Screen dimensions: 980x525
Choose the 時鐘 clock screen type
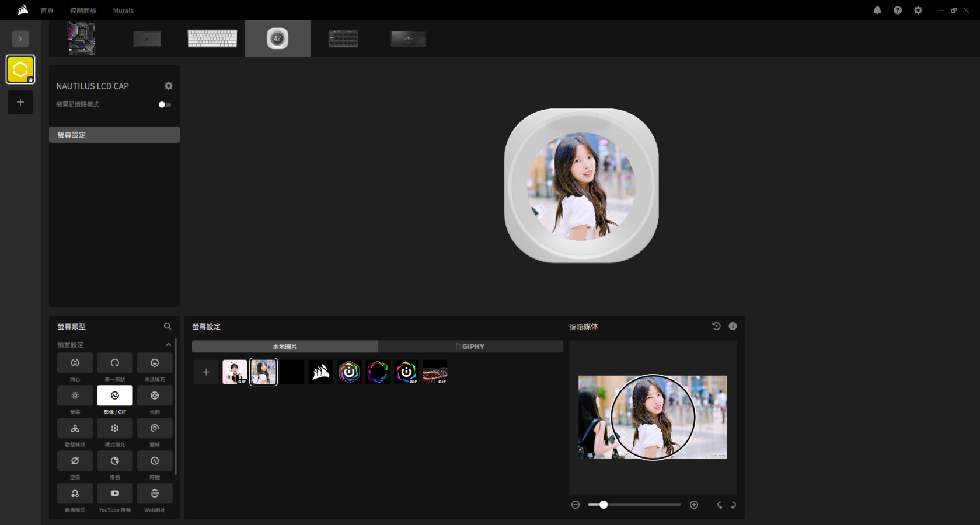[x=155, y=461]
